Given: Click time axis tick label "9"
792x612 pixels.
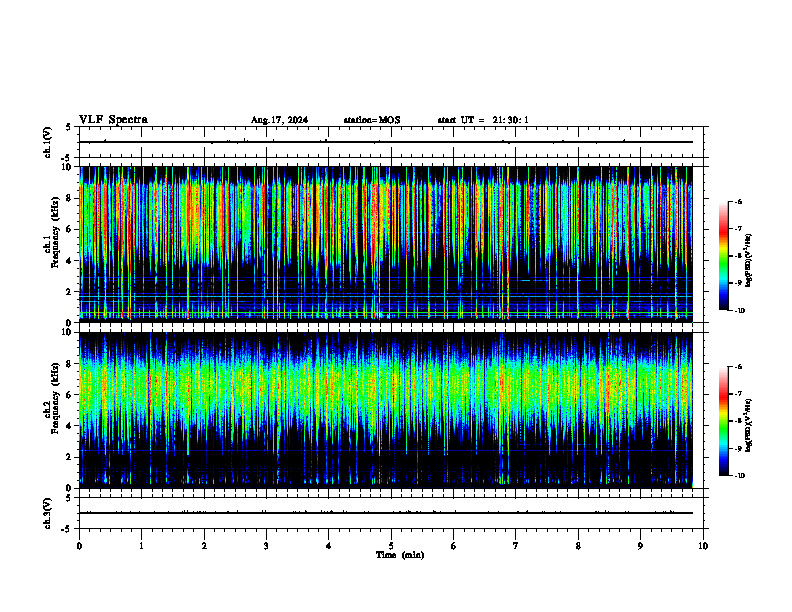Looking at the screenshot, I should point(640,546).
